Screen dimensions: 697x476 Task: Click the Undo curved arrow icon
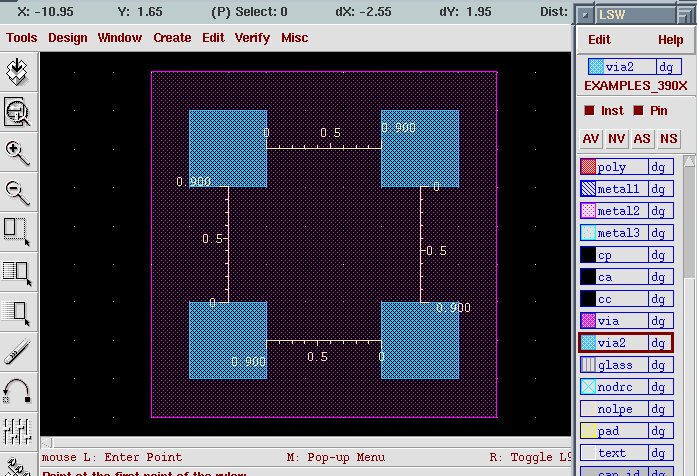tap(17, 392)
